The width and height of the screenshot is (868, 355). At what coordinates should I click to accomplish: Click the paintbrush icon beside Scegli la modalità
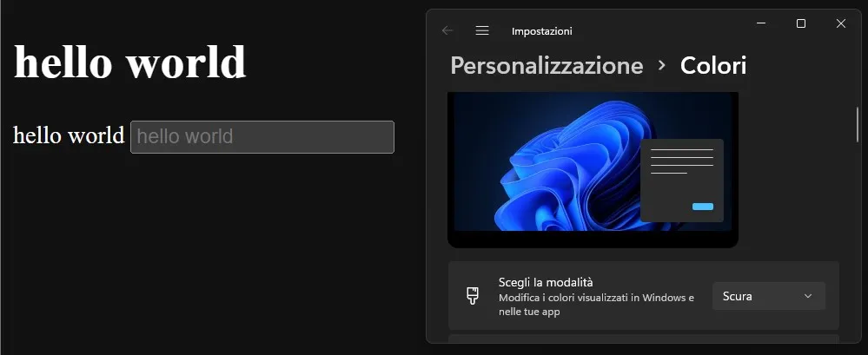(x=472, y=296)
